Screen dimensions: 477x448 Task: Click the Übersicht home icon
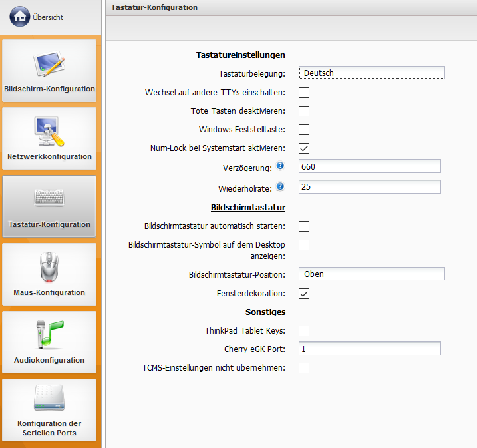pyautogui.click(x=20, y=17)
